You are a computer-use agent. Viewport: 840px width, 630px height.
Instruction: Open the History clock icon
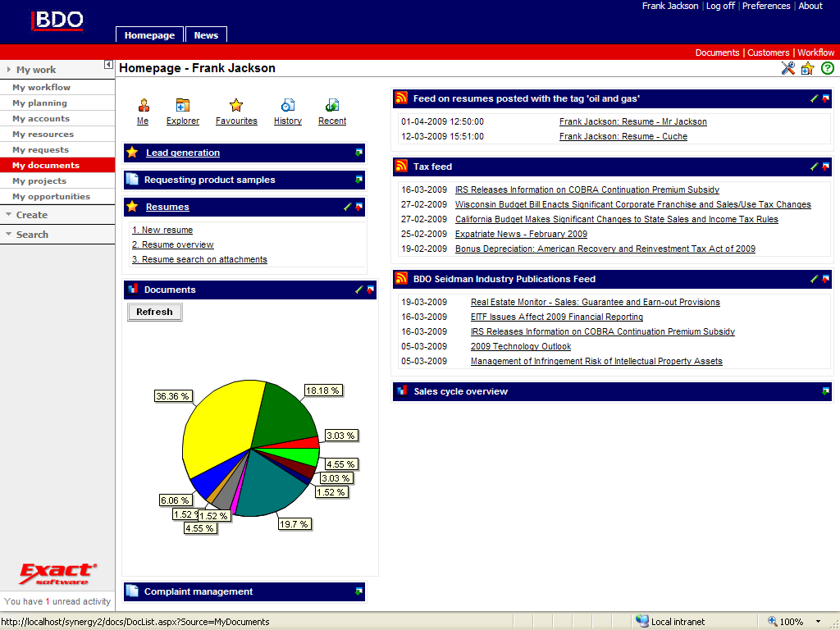click(x=288, y=105)
